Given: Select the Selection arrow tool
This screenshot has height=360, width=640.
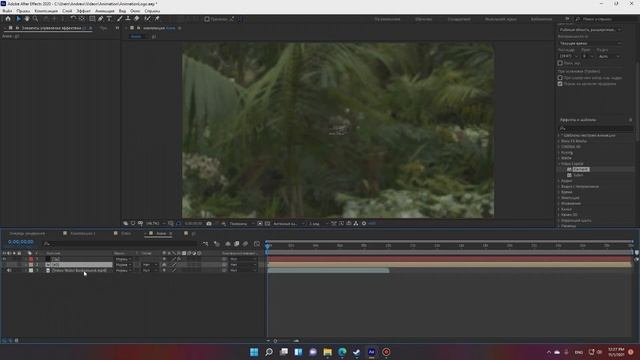Looking at the screenshot, I should (x=18, y=19).
